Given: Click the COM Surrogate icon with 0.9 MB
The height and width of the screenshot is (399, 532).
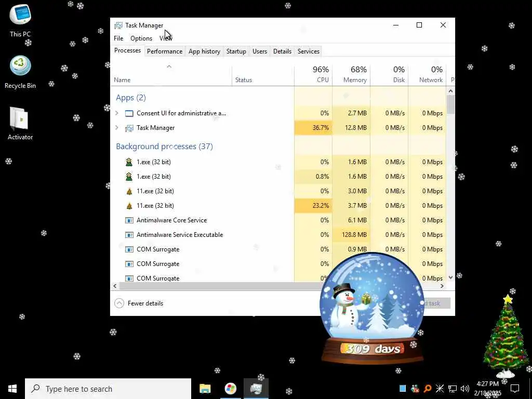Looking at the screenshot, I should point(129,249).
